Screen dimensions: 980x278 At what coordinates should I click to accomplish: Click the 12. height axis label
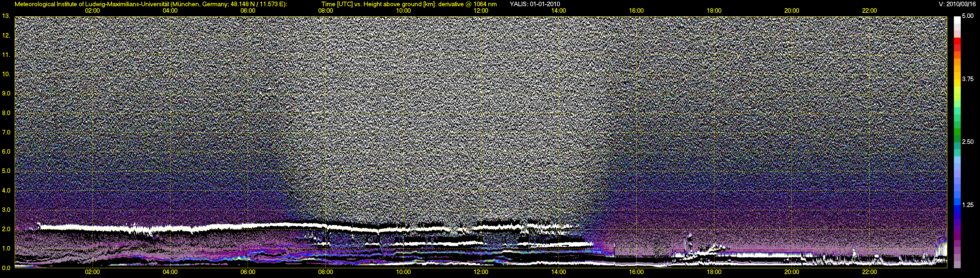coord(6,35)
